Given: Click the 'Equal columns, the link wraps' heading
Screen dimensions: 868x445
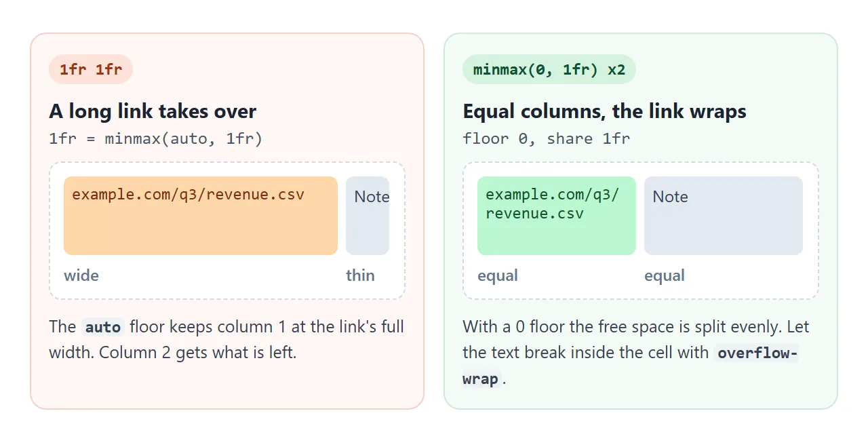Looking at the screenshot, I should (604, 111).
